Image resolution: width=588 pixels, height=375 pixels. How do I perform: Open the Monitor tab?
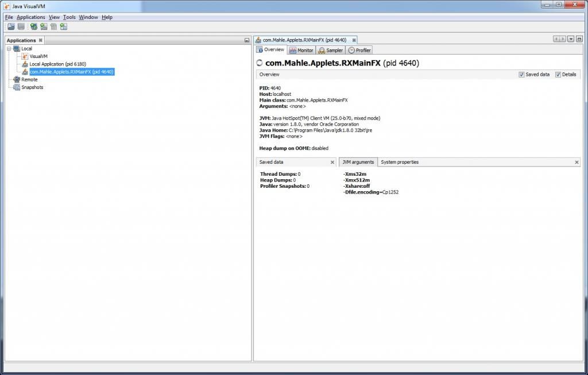pyautogui.click(x=301, y=49)
